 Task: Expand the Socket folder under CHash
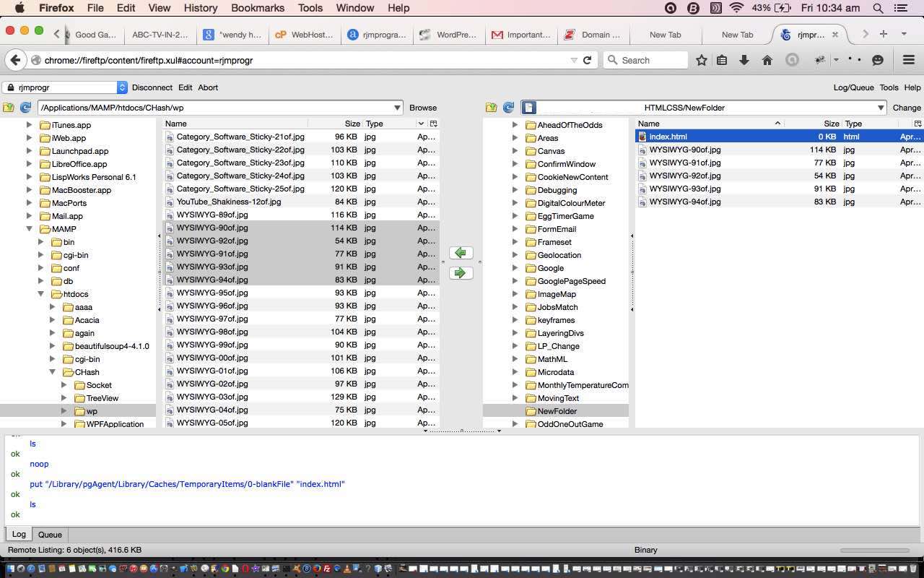click(64, 385)
